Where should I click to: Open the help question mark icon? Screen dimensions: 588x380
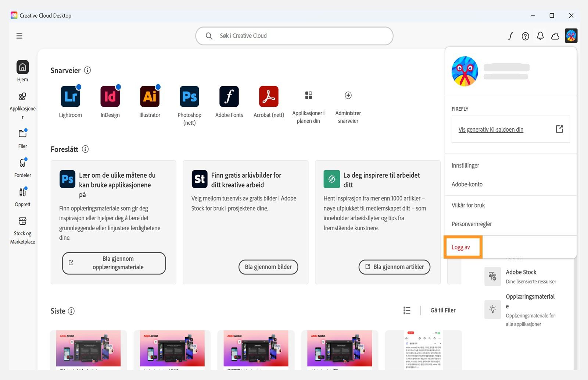[x=526, y=36]
